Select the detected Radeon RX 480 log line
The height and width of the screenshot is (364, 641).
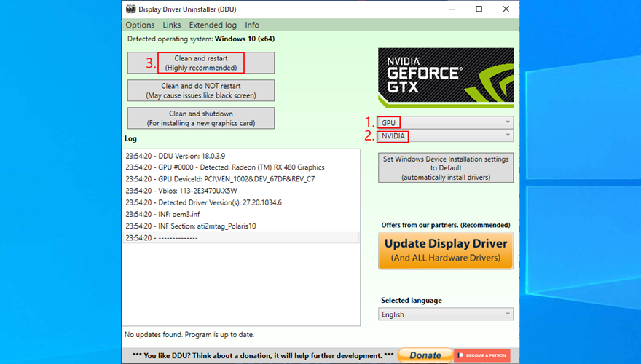pyautogui.click(x=224, y=167)
